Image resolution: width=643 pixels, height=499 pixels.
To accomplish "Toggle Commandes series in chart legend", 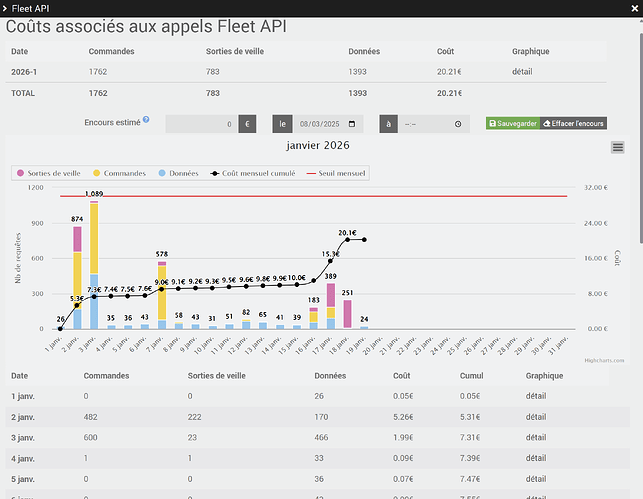I will point(125,173).
